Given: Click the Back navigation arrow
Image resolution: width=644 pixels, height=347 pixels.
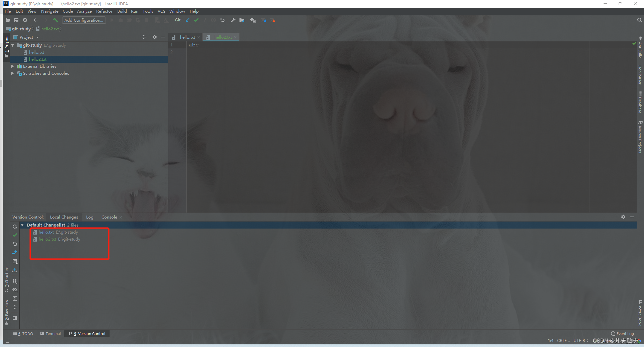Looking at the screenshot, I should coord(36,20).
